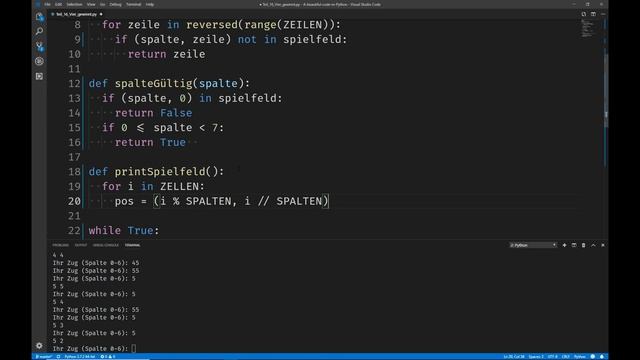Open errors and warnings count in status bar

coord(108,357)
